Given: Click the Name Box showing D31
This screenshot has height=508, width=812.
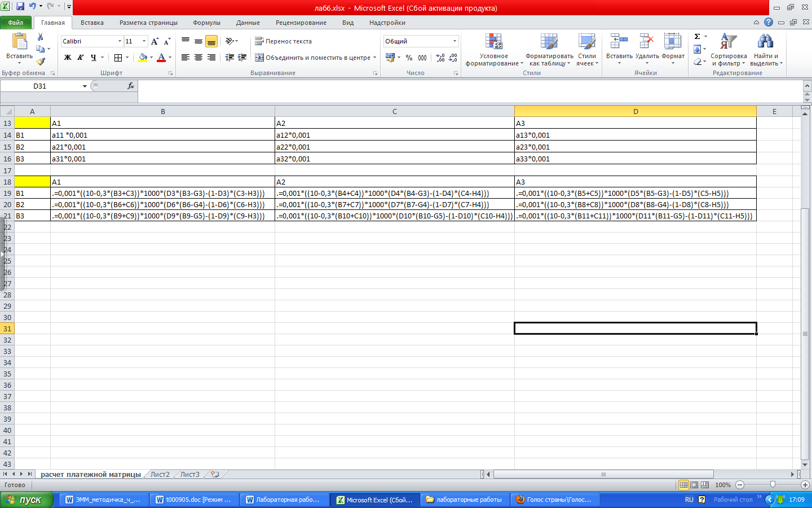Looking at the screenshot, I should 40,86.
